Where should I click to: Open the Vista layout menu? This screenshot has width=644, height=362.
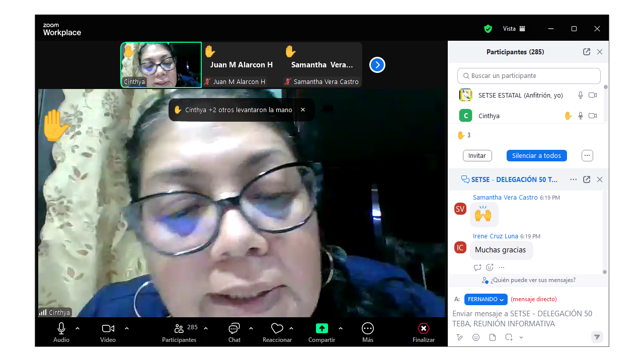tap(514, 29)
